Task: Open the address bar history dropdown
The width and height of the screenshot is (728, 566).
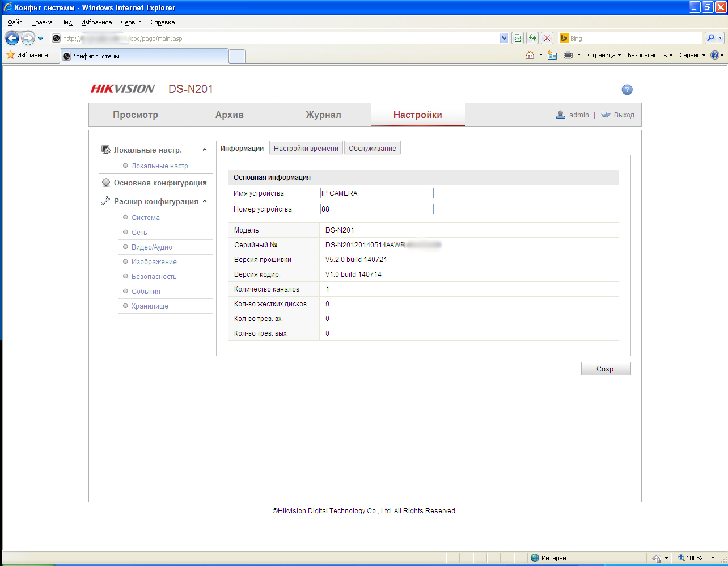Action: tap(504, 38)
